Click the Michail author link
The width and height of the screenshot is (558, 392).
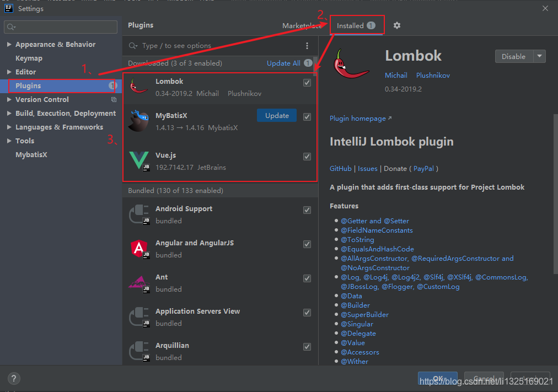click(396, 76)
